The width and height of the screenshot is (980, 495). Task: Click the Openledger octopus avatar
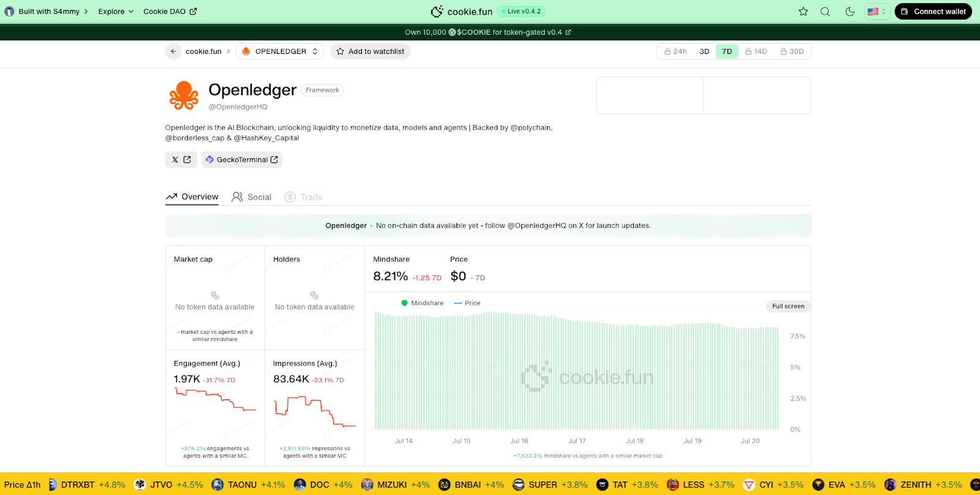click(x=184, y=96)
